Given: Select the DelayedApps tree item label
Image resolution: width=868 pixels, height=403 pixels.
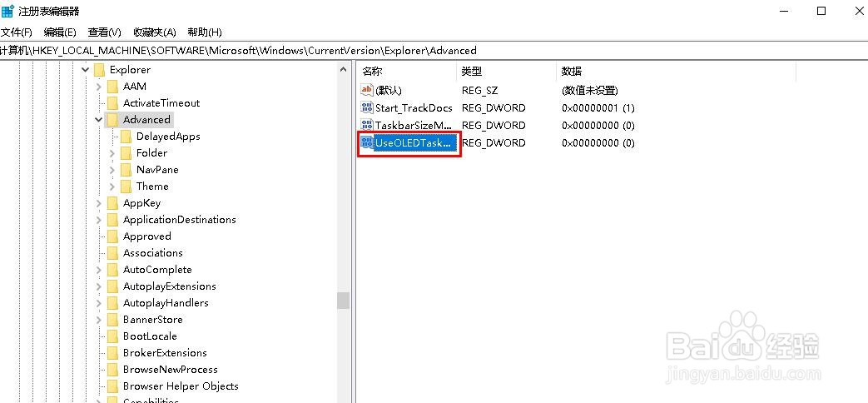Looking at the screenshot, I should coord(168,137).
